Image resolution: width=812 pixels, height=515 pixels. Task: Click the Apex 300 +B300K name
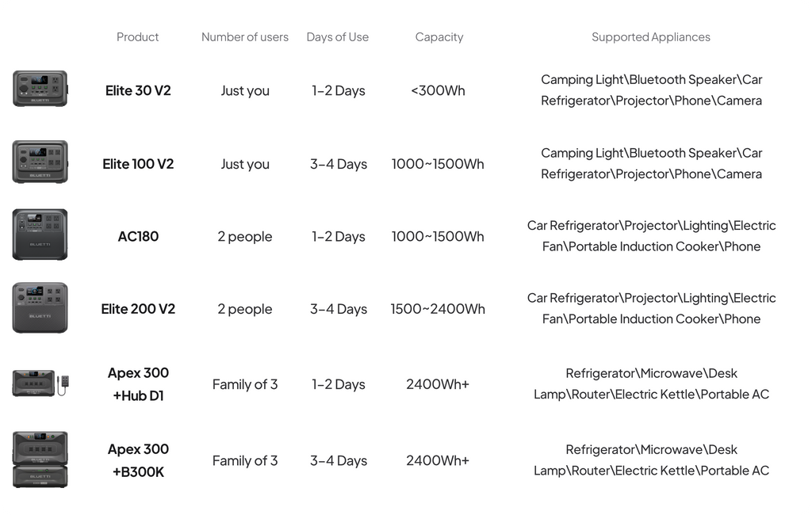click(138, 460)
